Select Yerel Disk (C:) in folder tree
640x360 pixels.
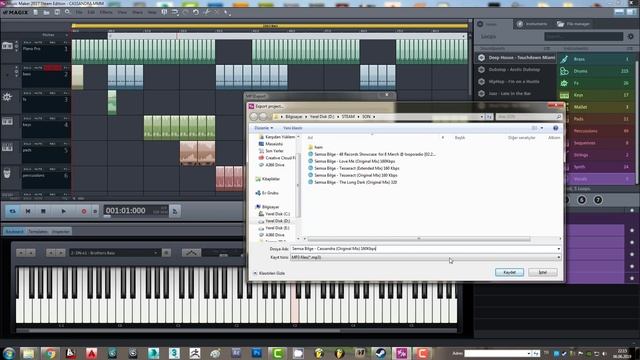coord(278,214)
